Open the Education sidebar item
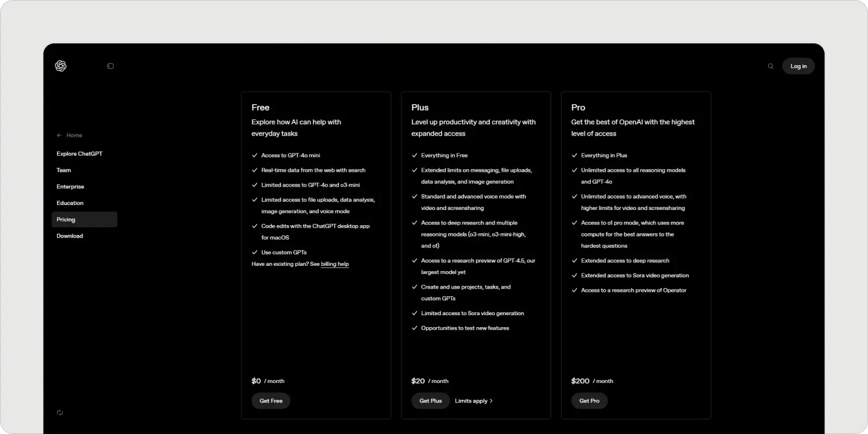The width and height of the screenshot is (868, 434). point(70,203)
